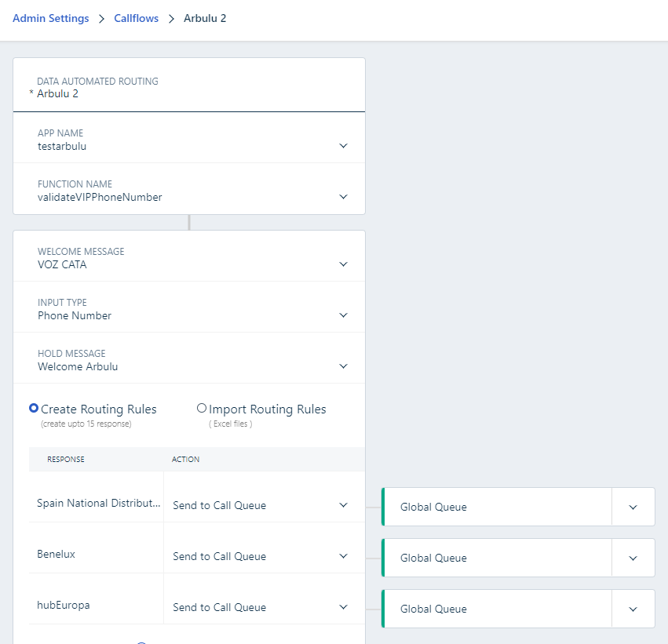668x644 pixels.
Task: Select the Create Routing Rules radio button
Action: tap(34, 408)
